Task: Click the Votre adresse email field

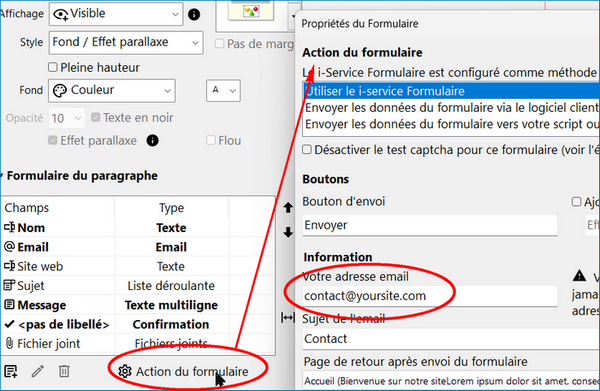Action: coord(430,296)
